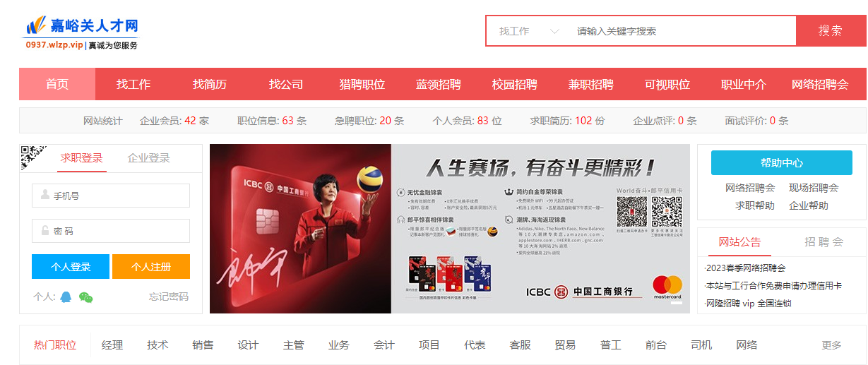Click the 忘记密码 link
Viewport: 868px width, 365px height.
(169, 297)
